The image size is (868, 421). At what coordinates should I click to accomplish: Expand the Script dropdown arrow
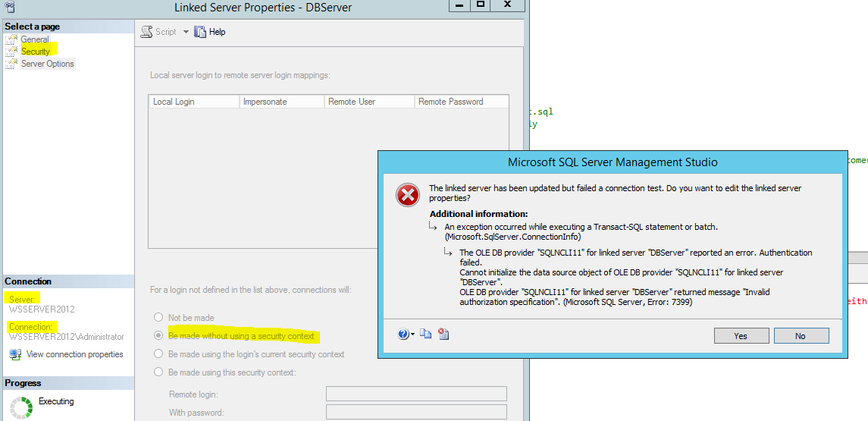[186, 32]
